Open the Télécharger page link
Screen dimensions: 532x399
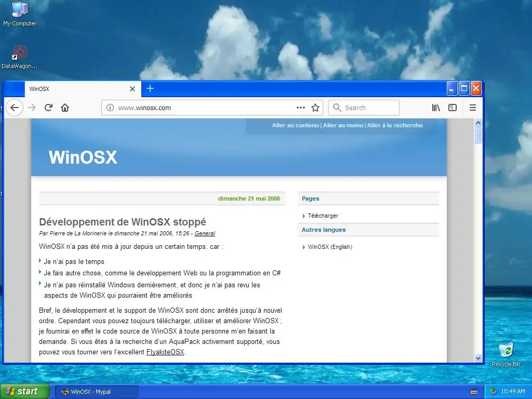coord(323,216)
